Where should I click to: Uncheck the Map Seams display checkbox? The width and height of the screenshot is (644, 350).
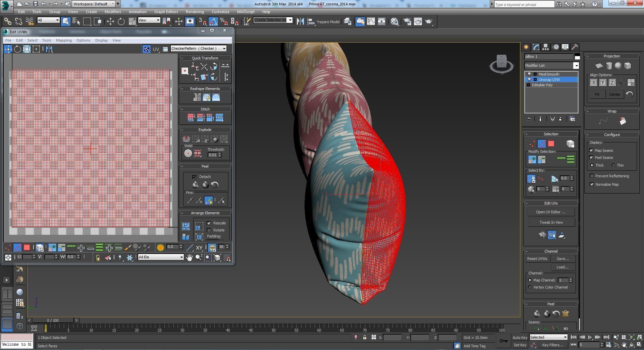point(591,150)
